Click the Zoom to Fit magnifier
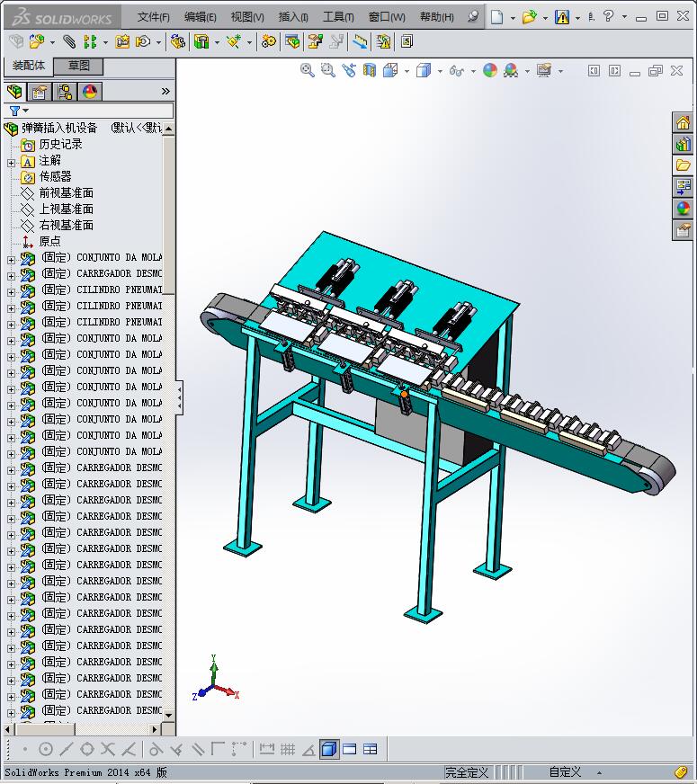This screenshot has width=697, height=784. 307,70
